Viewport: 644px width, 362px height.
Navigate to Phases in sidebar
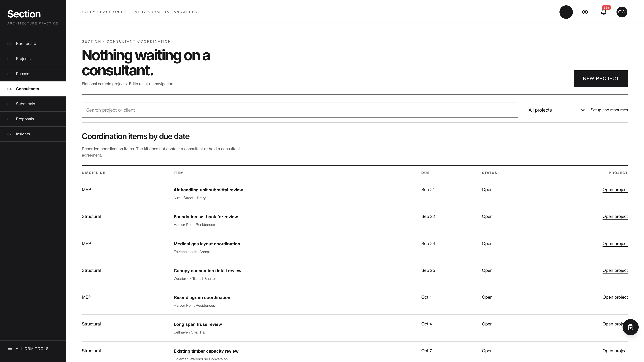33,74
